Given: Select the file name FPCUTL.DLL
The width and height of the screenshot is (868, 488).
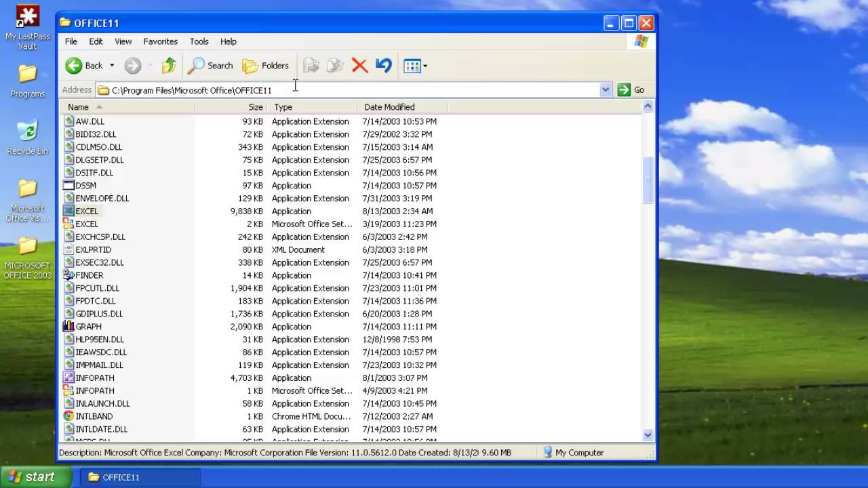Looking at the screenshot, I should click(98, 288).
